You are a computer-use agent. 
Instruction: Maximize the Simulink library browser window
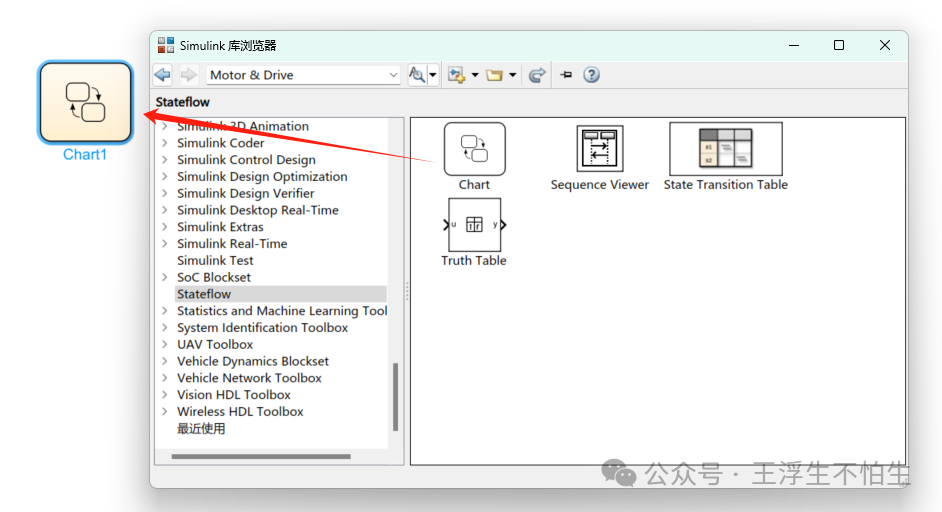[839, 46]
